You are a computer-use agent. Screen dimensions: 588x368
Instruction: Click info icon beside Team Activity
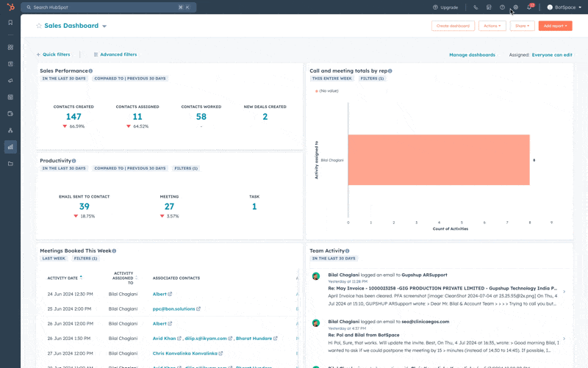[347, 251]
